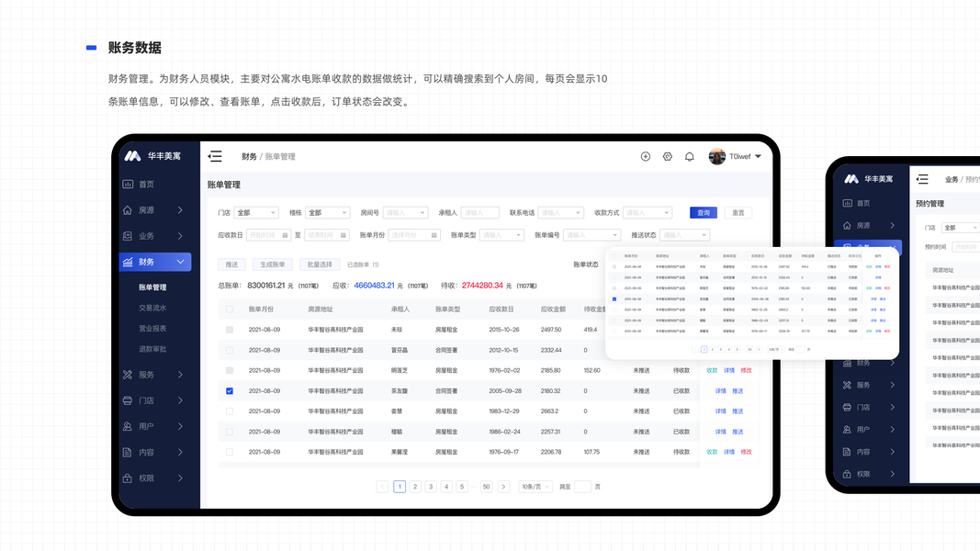This screenshot has width=980, height=551.
Task: Click the 门店 store icon in main sidebar
Action: tap(128, 400)
